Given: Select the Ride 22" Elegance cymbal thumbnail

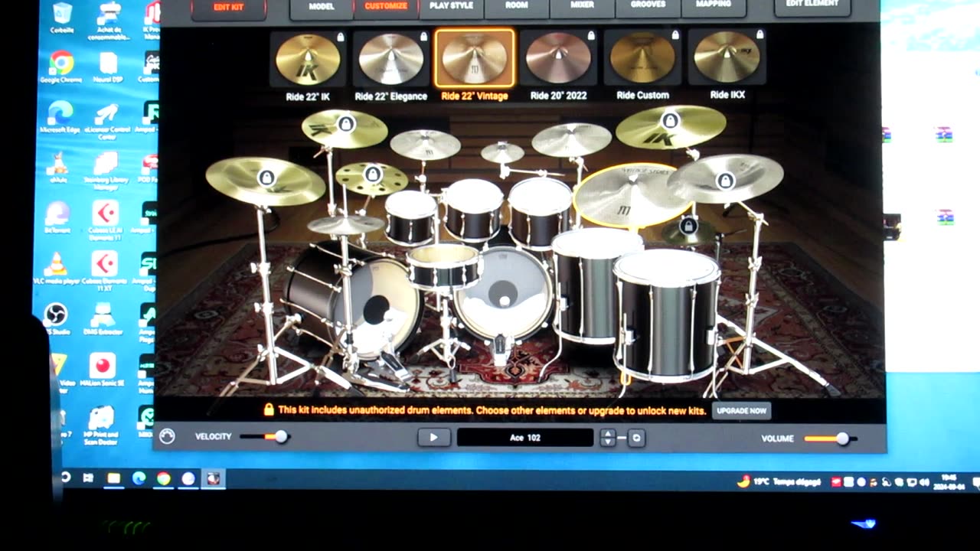Looking at the screenshot, I should click(390, 59).
